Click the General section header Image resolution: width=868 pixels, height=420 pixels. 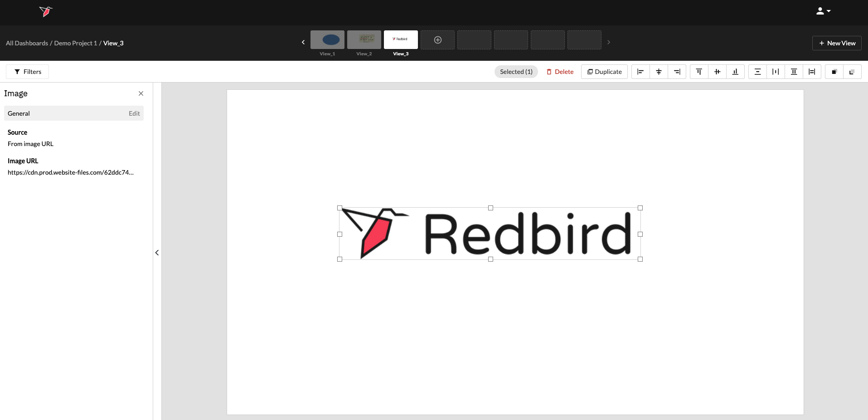point(74,113)
